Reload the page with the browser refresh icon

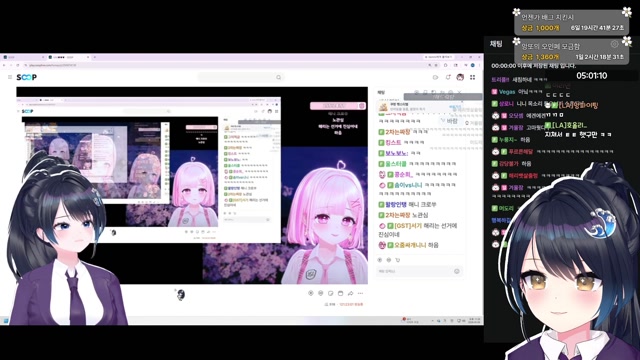[18, 65]
